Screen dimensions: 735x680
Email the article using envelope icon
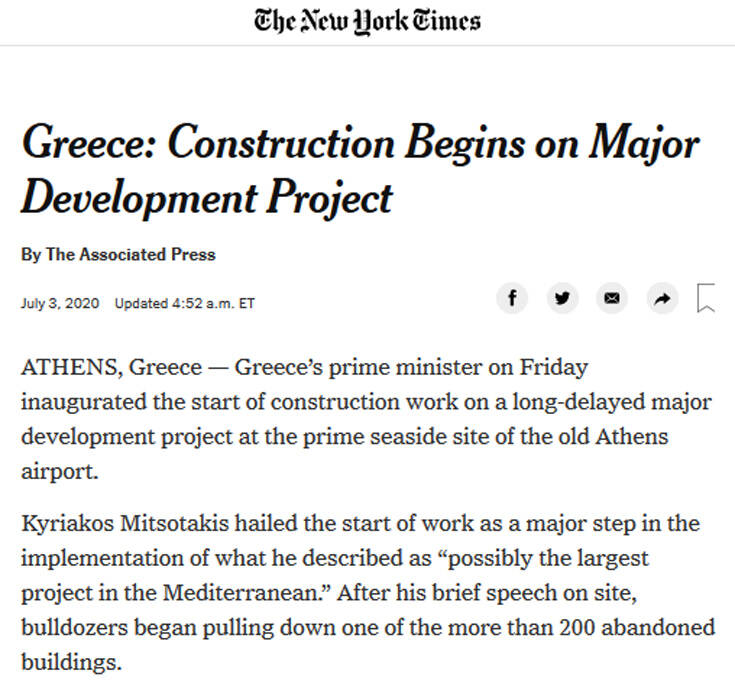[x=612, y=298]
